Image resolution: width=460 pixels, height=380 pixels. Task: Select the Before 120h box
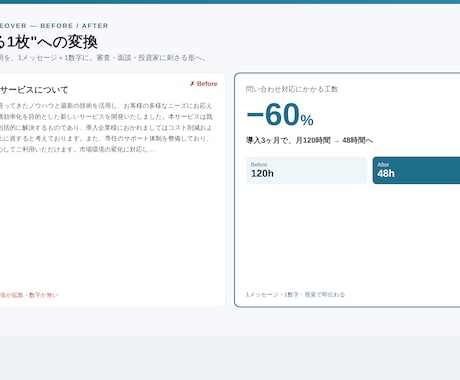[306, 170]
